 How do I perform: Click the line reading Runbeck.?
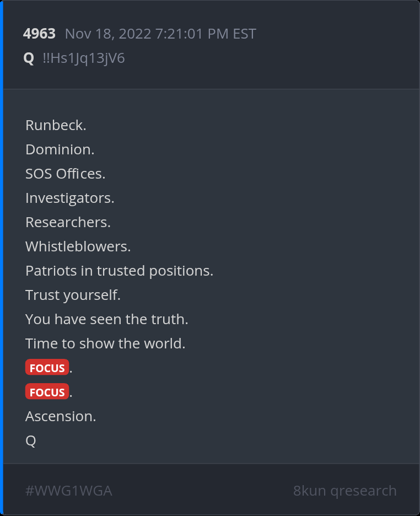point(56,125)
